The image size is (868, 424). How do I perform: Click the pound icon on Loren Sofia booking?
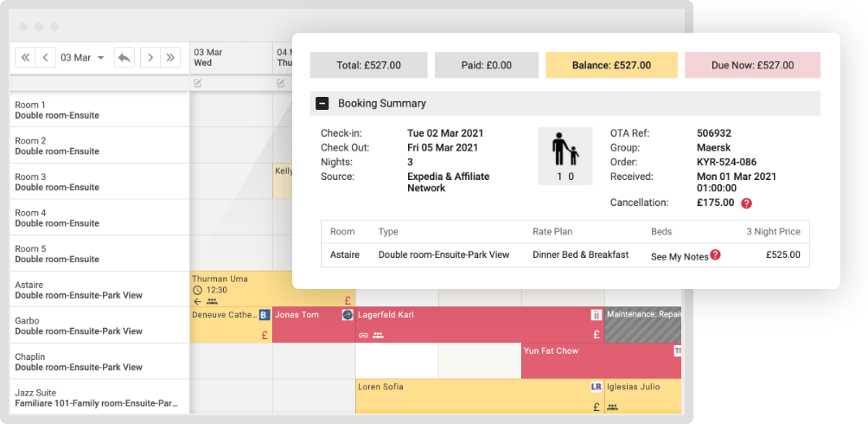(x=597, y=407)
